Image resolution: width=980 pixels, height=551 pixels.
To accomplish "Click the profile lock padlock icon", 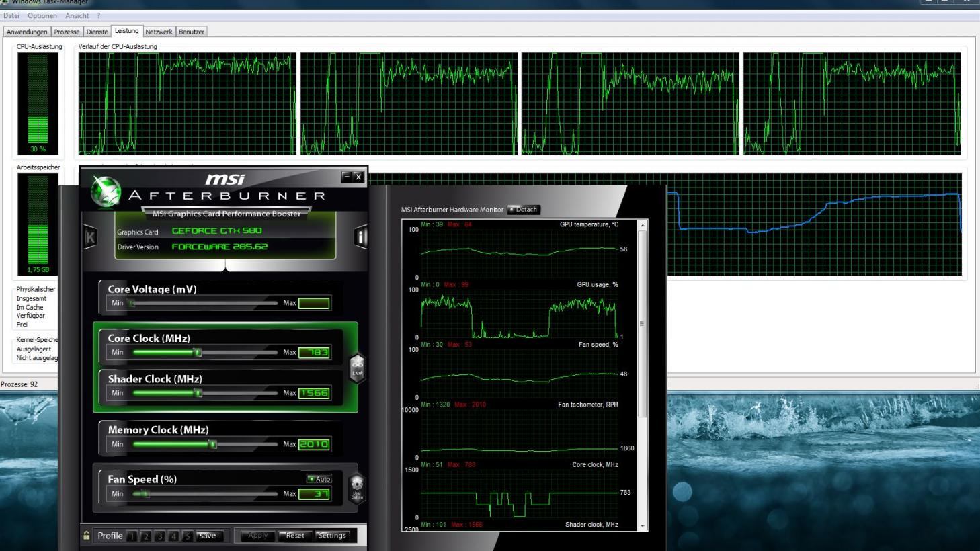I will (87, 535).
